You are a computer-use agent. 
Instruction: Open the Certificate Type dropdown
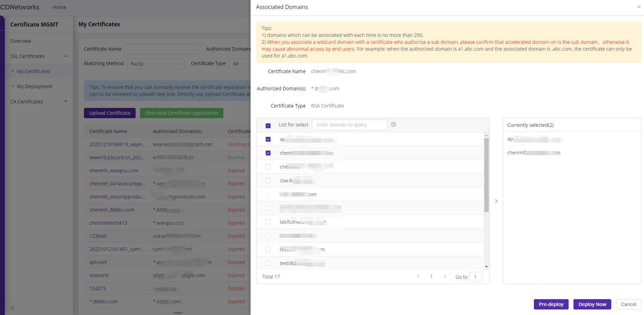click(x=240, y=64)
